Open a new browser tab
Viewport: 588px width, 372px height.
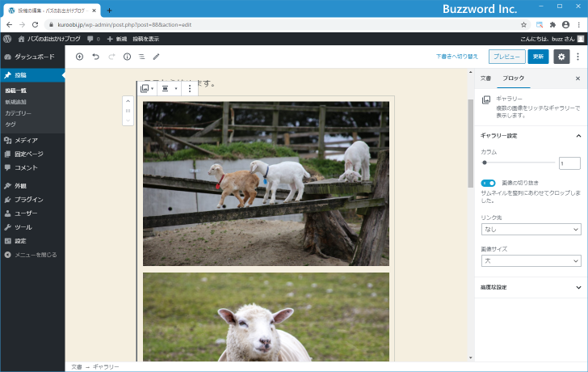(109, 11)
